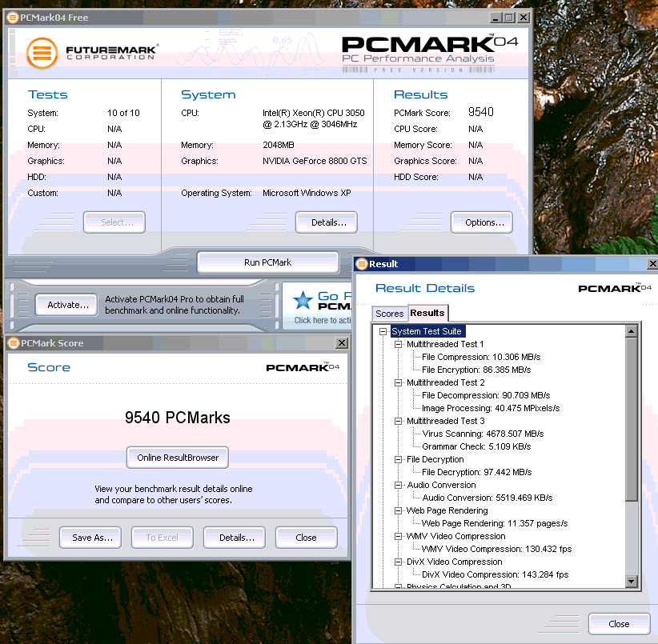
Task: Select Image Processing: 40.475 MPixels/s row
Action: point(491,408)
